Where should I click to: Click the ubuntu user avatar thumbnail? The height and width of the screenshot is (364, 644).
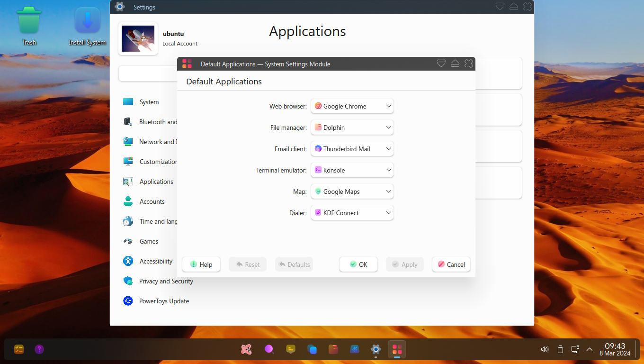coord(138,38)
